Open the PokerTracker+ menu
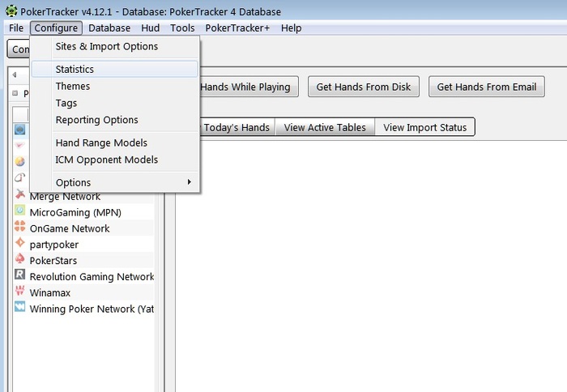The image size is (567, 392). click(x=237, y=28)
